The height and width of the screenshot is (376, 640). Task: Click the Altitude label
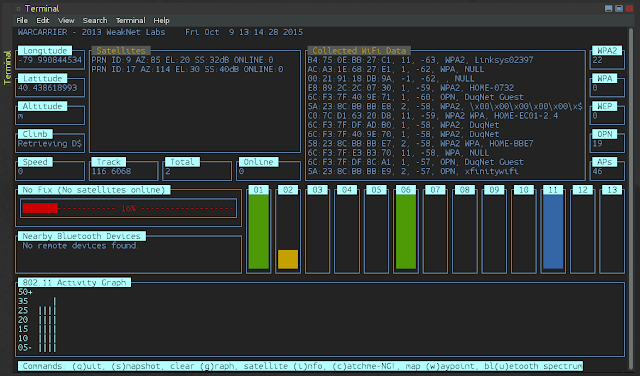42,106
